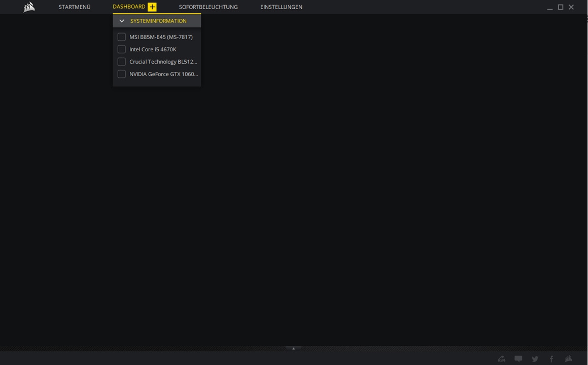The height and width of the screenshot is (365, 588).
Task: Click the yellow plus button beside DASHBOARD
Action: coord(152,7)
